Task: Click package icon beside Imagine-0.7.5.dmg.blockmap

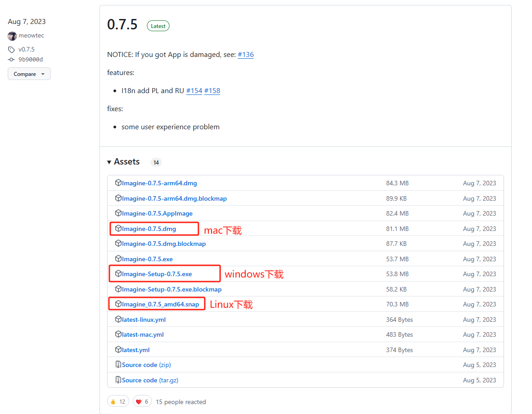Action: click(x=118, y=243)
